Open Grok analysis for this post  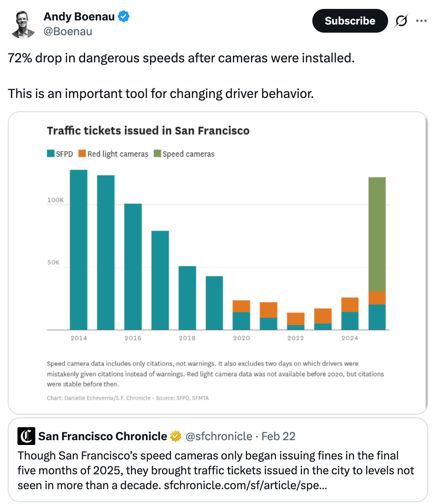click(x=401, y=21)
